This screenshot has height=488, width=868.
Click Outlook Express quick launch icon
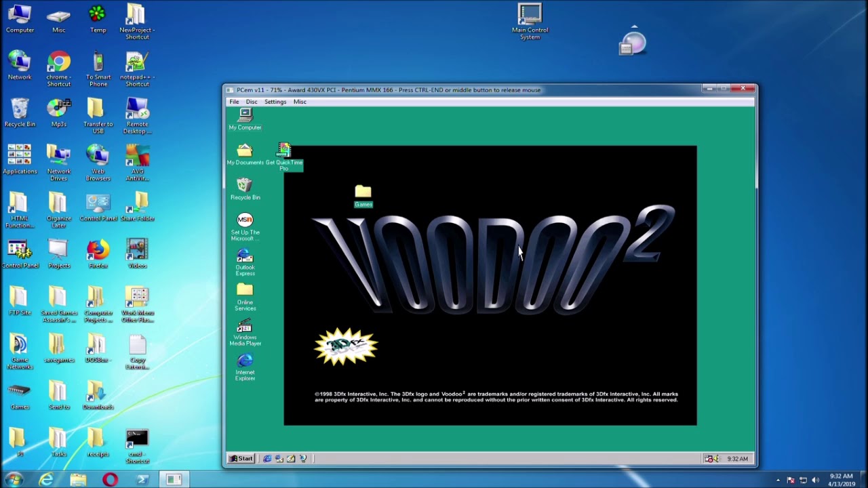pyautogui.click(x=279, y=459)
